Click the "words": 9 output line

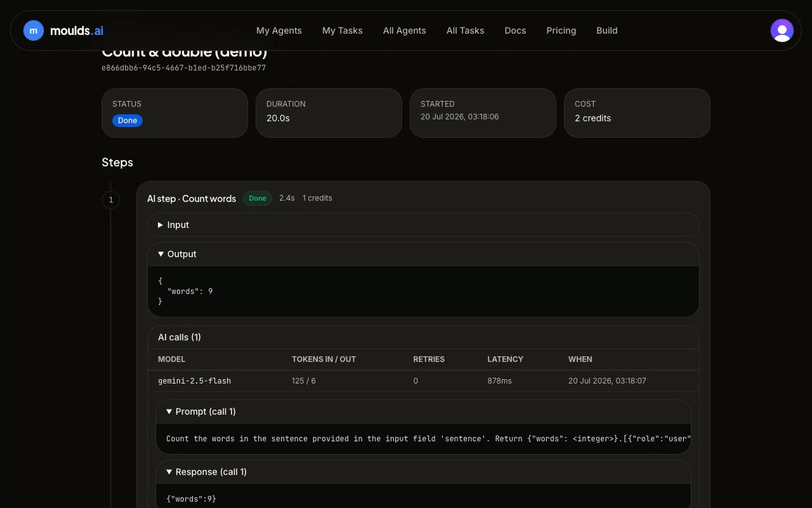pos(190,291)
